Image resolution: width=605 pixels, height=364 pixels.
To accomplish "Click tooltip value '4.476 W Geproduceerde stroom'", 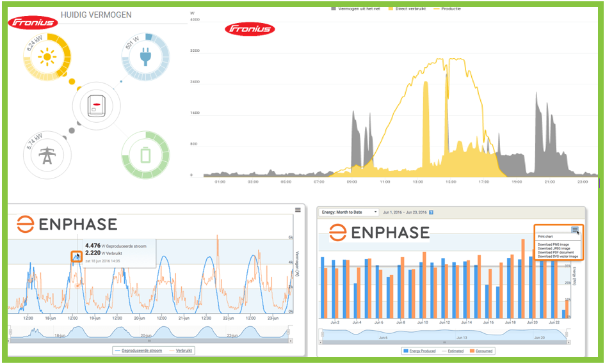I will click(116, 246).
